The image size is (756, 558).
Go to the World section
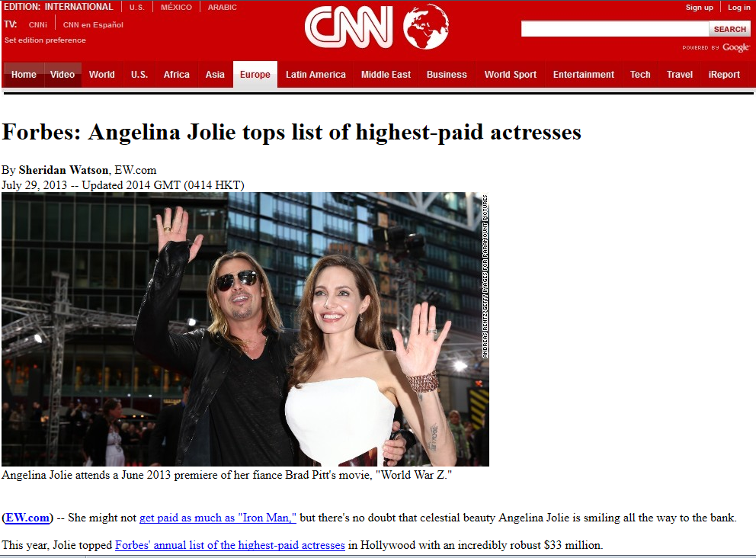point(101,75)
